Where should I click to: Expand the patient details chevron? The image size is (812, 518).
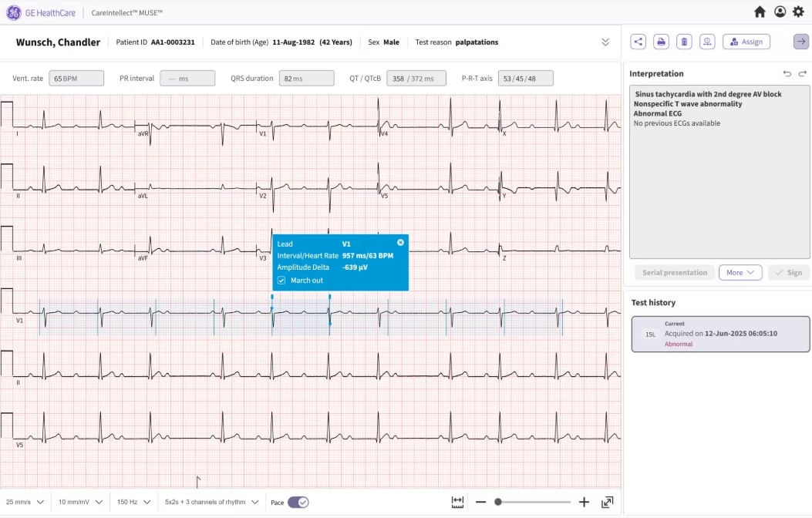pyautogui.click(x=605, y=42)
